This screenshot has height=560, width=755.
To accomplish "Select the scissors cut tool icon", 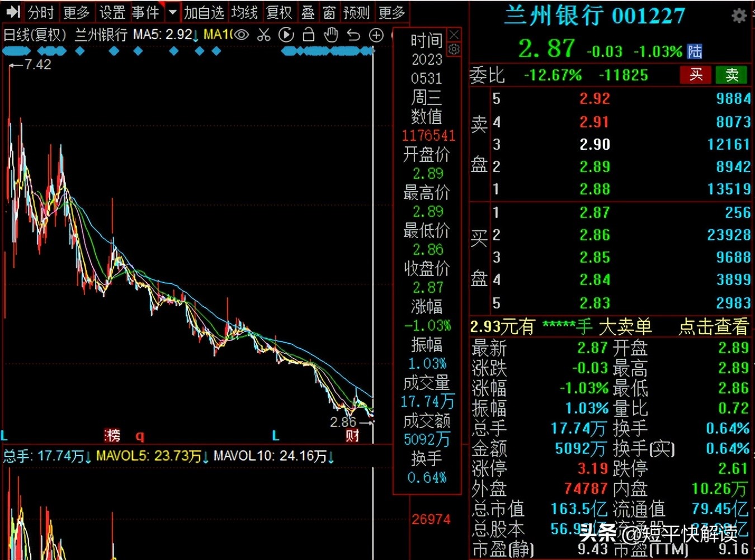I will 263,35.
